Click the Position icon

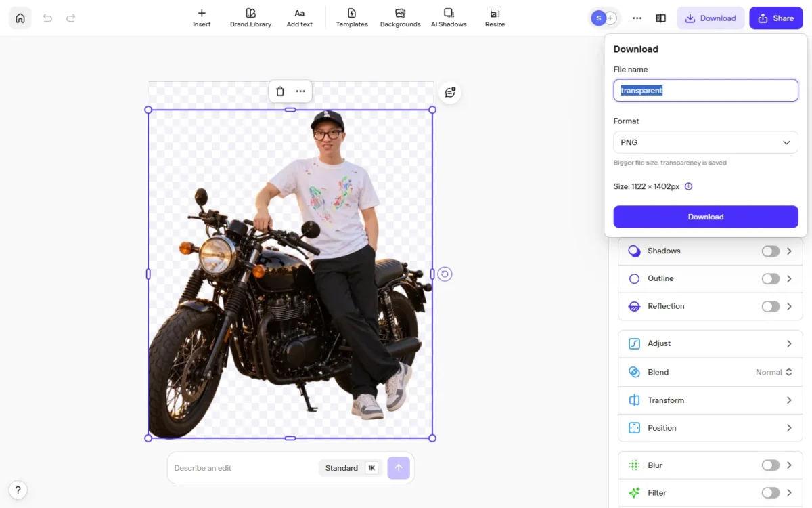(634, 428)
